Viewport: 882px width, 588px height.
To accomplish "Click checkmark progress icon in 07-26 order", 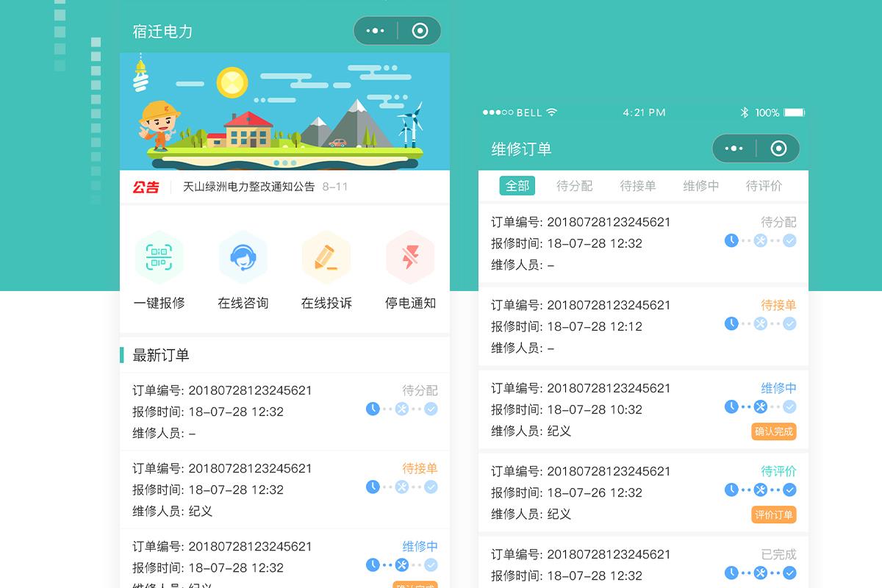I will pos(789,490).
